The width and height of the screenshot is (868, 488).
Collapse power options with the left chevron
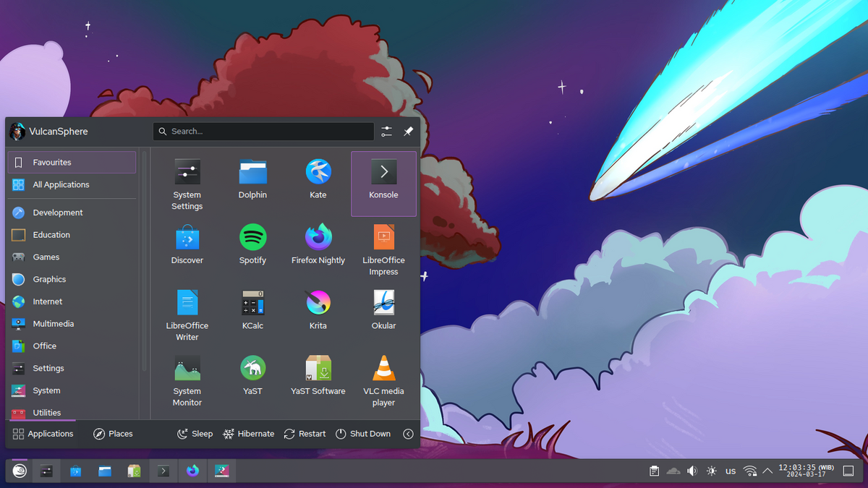point(408,434)
